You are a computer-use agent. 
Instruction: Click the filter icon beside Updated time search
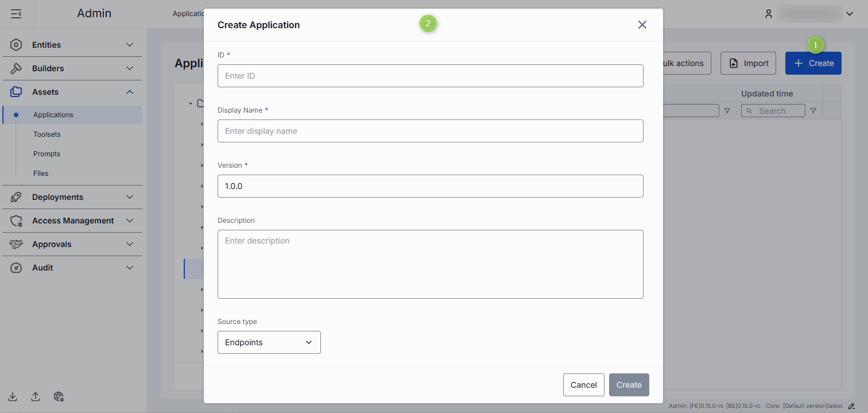pyautogui.click(x=813, y=111)
